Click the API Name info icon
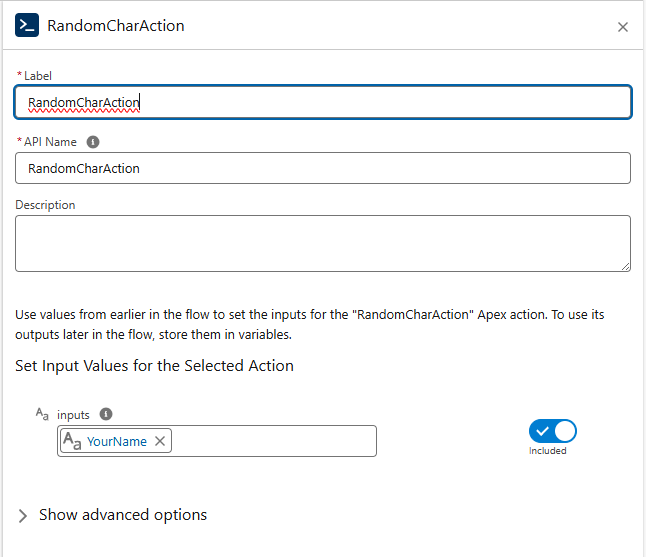Image resolution: width=646 pixels, height=557 pixels. (93, 142)
